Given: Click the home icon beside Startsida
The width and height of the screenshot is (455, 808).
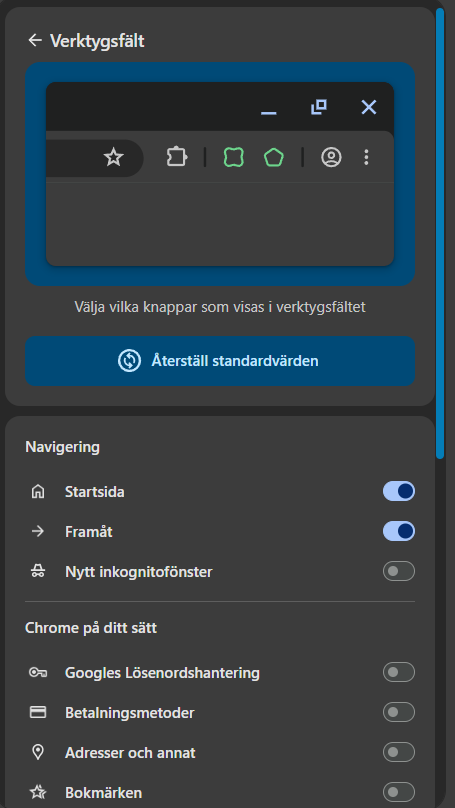Looking at the screenshot, I should (x=38, y=492).
